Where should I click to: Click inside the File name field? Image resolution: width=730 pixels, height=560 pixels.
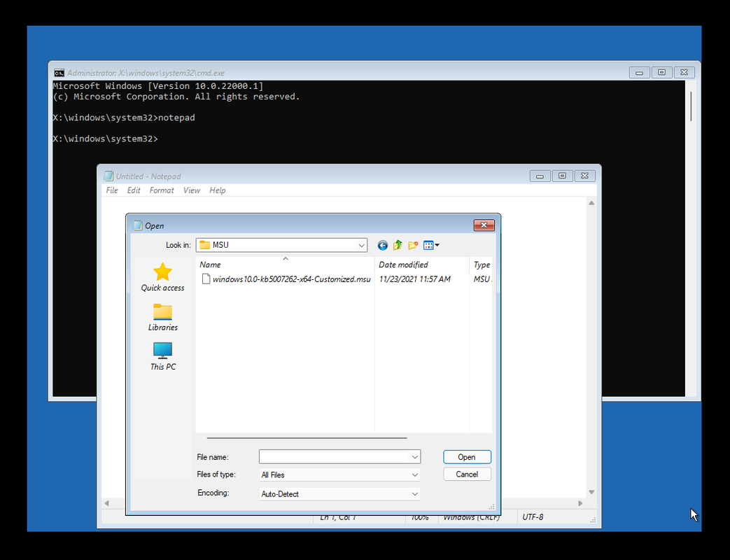pyautogui.click(x=335, y=457)
